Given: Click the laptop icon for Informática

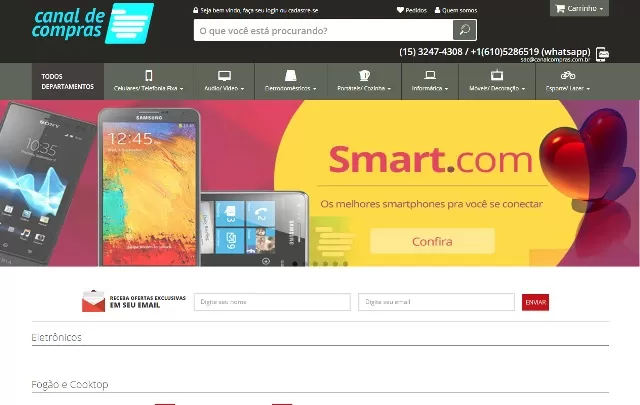Looking at the screenshot, I should (430, 75).
